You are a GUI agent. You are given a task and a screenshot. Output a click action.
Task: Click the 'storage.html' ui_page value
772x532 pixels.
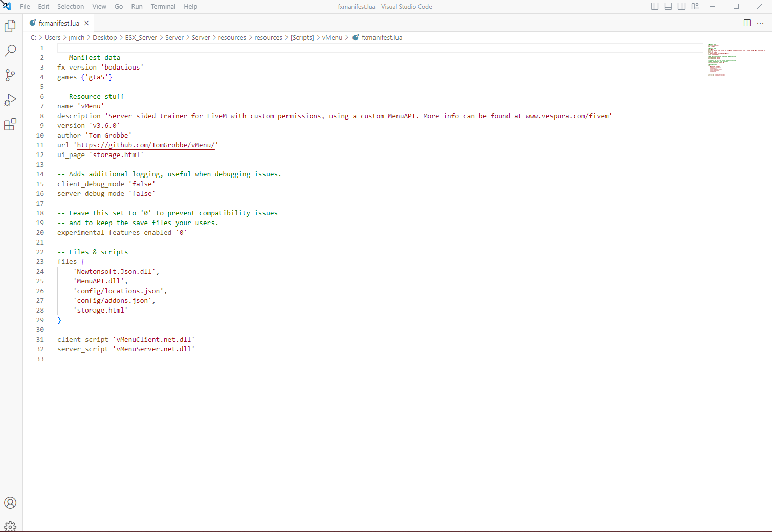coord(116,155)
